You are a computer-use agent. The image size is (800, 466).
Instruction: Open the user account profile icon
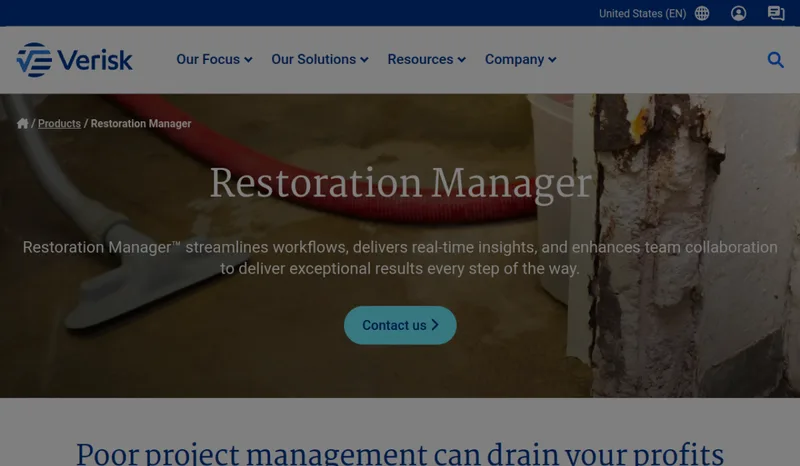pyautogui.click(x=738, y=13)
